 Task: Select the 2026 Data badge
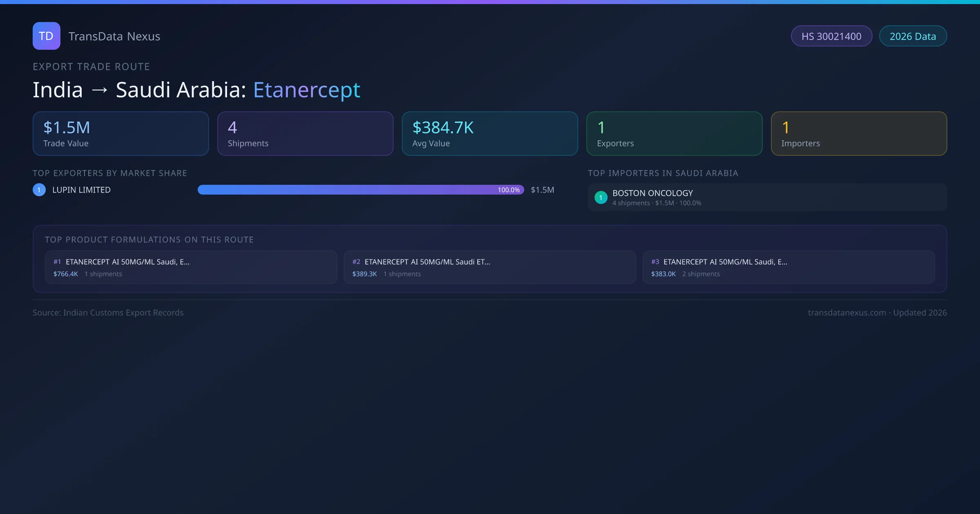point(912,36)
